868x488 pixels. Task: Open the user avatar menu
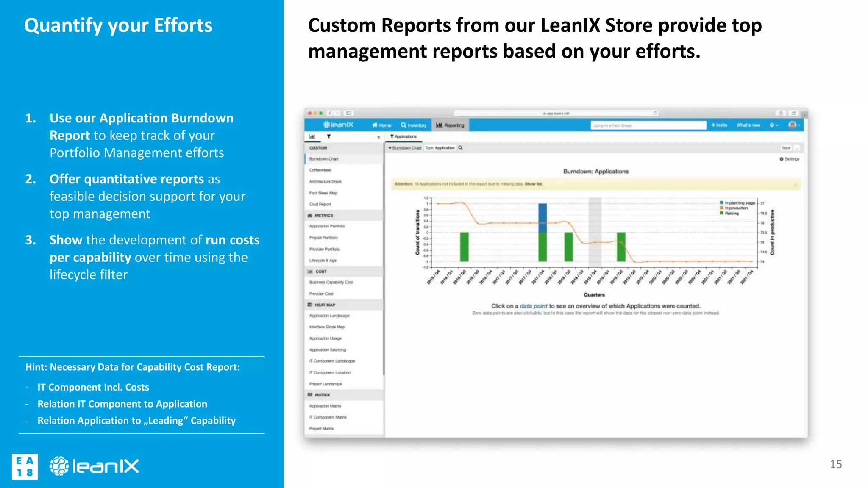[x=794, y=125]
